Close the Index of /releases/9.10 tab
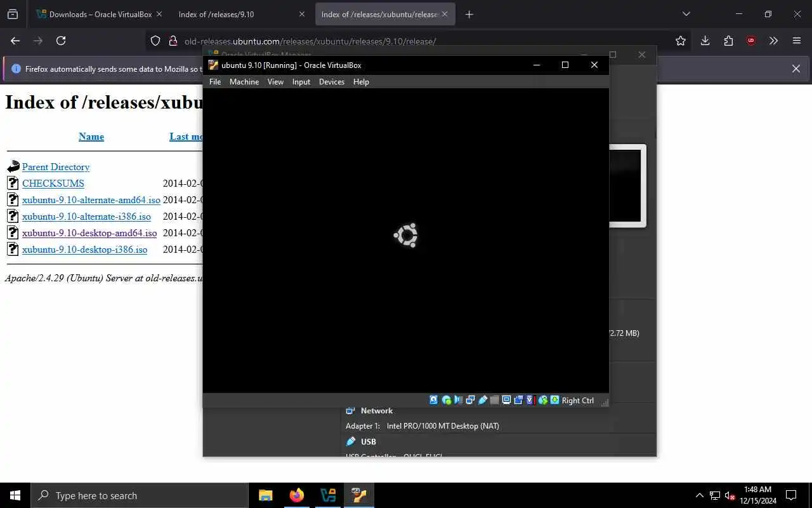812x508 pixels. click(x=302, y=14)
